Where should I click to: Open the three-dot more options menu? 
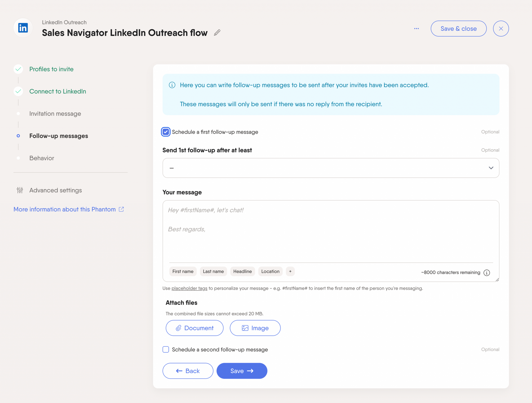[x=416, y=29]
